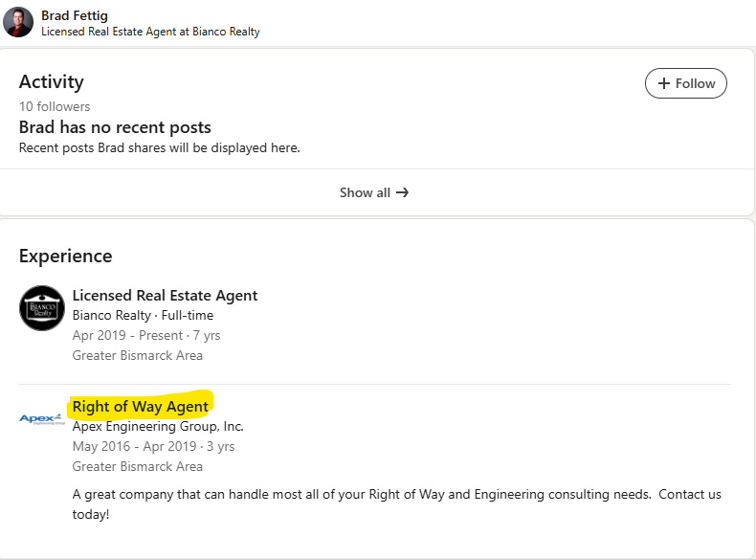The width and height of the screenshot is (756, 559).
Task: Click the "Apr 2019 - Present" date range
Action: point(127,336)
